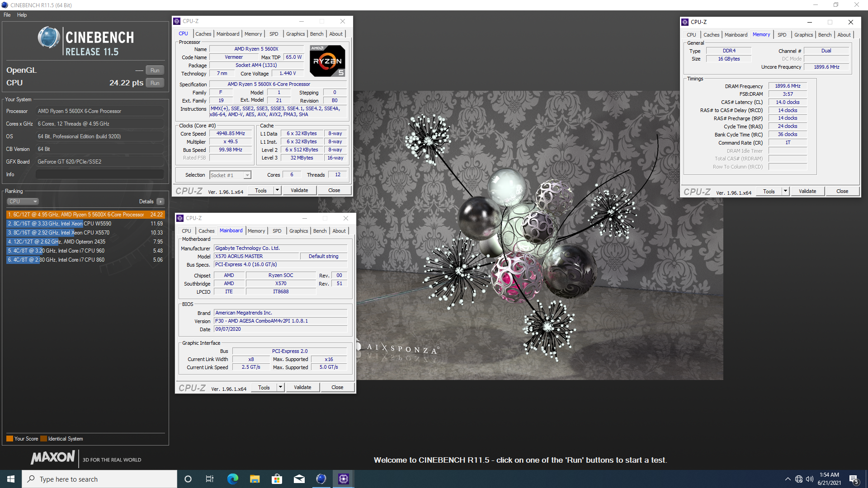This screenshot has height=488, width=868.
Task: Click the Cinebench sphere logo
Action: click(x=49, y=38)
